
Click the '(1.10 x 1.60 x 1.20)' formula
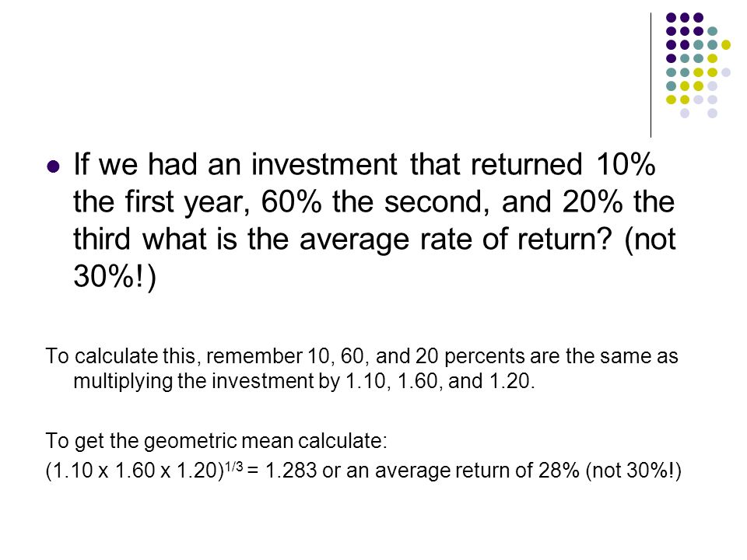pos(135,471)
